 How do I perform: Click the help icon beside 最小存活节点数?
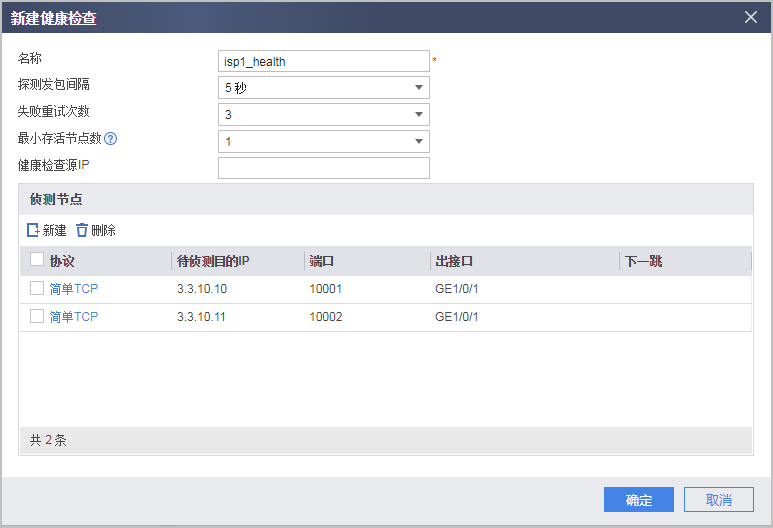tap(111, 139)
